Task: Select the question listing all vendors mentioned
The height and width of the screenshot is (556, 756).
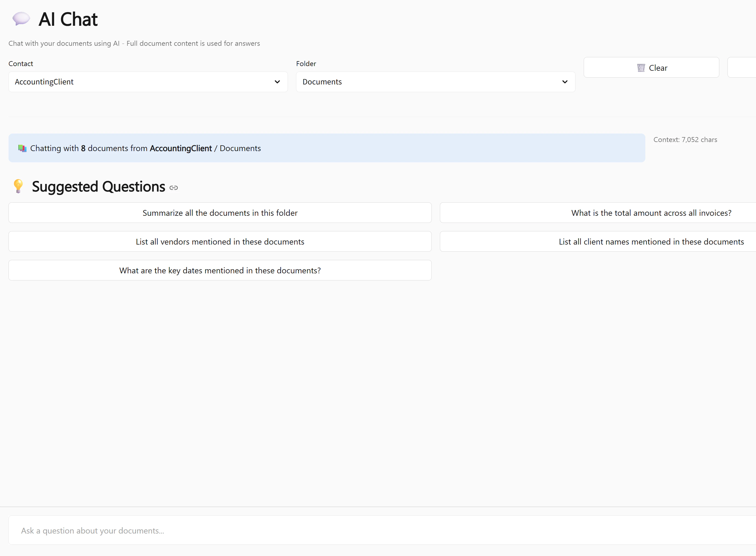Action: [220, 241]
